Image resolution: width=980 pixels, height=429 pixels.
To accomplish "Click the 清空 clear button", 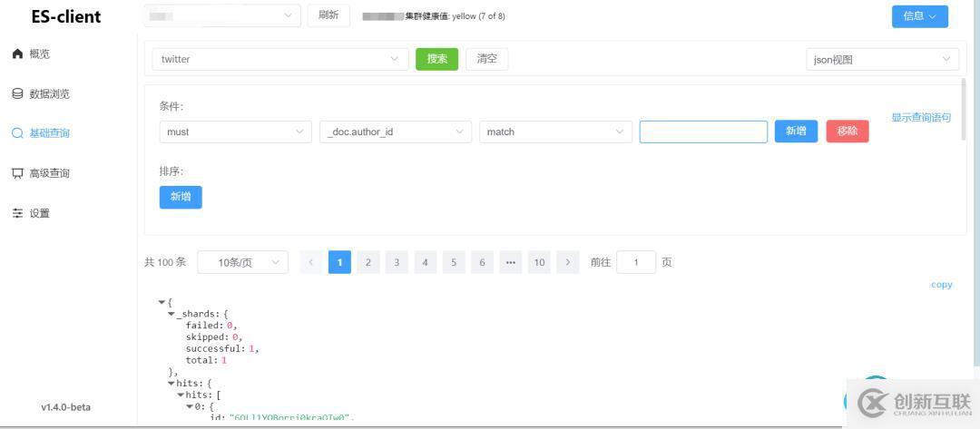I will click(487, 59).
